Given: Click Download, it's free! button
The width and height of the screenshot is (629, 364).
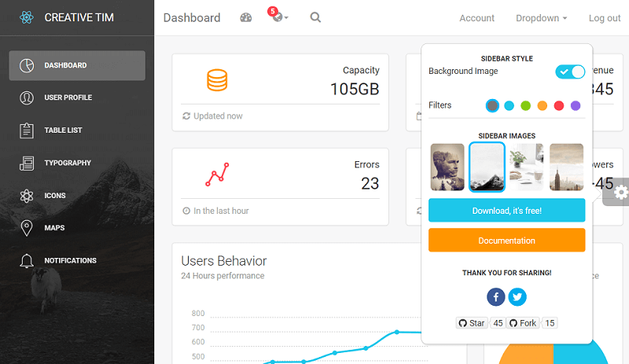Looking at the screenshot, I should point(506,210).
